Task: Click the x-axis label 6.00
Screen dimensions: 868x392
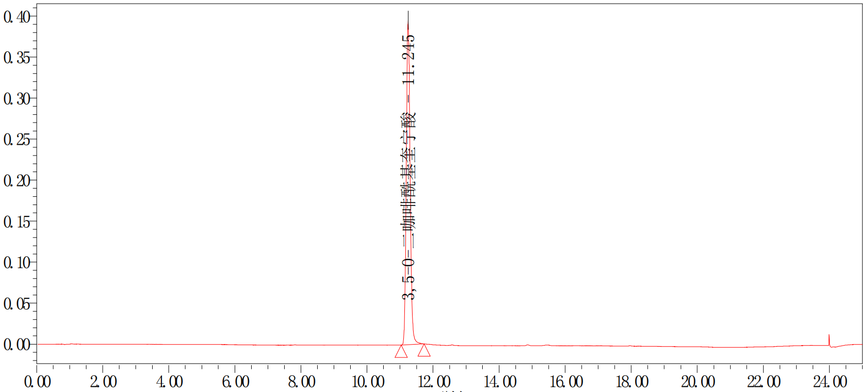Action: coord(236,382)
